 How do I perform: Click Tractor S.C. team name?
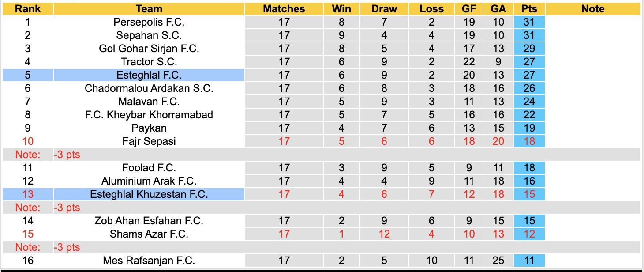tap(149, 62)
